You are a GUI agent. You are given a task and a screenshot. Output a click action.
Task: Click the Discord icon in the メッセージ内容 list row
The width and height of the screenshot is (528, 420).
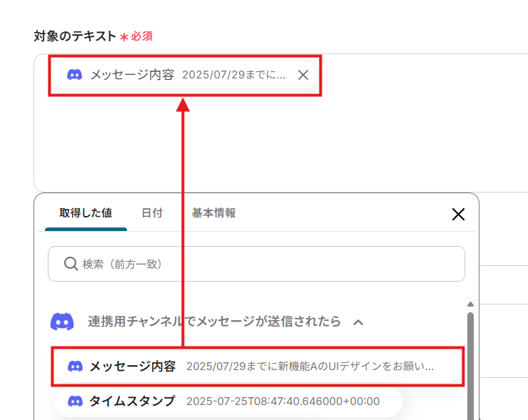coord(75,366)
